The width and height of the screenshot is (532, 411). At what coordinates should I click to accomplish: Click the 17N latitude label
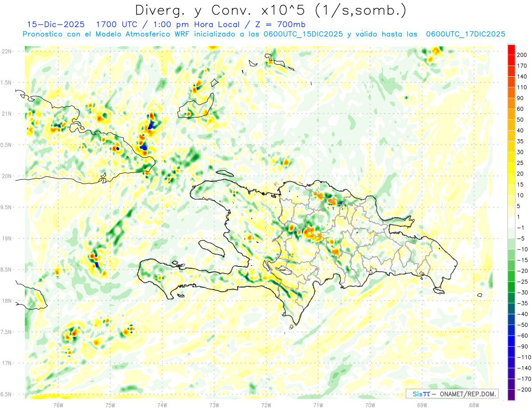7,364
